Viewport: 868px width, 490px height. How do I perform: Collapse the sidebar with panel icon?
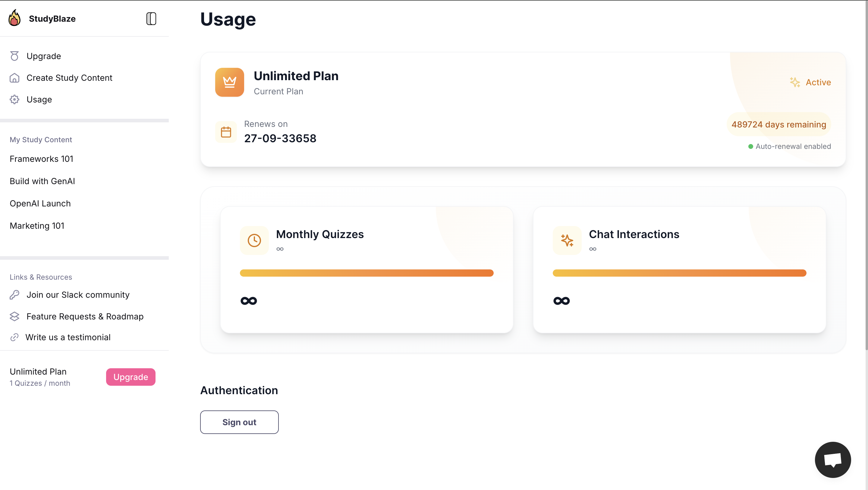click(x=151, y=19)
